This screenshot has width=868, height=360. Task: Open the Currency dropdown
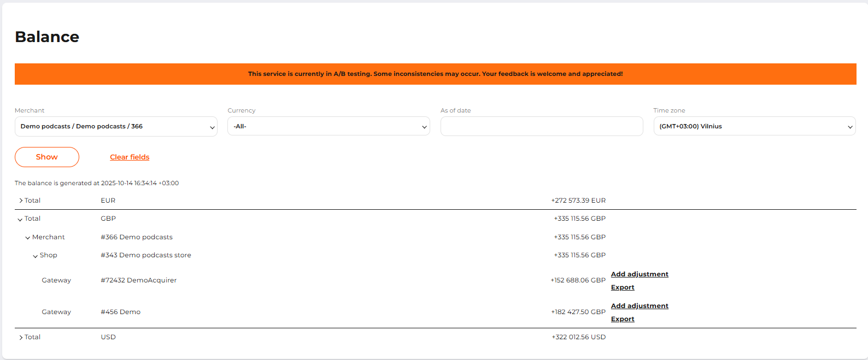point(329,126)
